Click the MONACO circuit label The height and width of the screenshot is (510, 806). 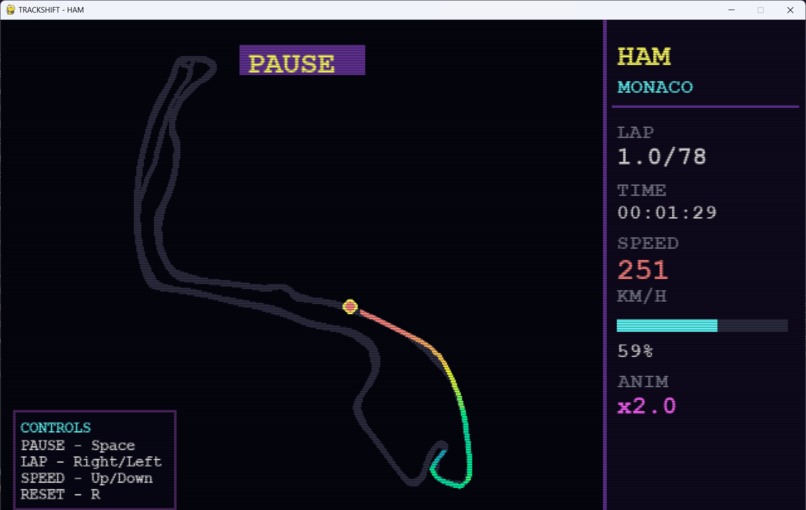[655, 87]
